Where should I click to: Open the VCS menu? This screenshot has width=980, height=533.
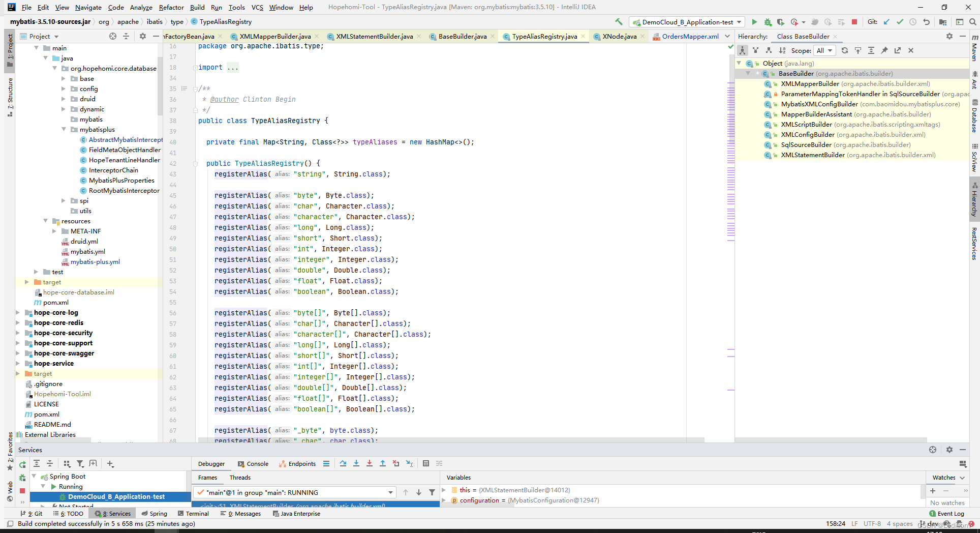(257, 7)
